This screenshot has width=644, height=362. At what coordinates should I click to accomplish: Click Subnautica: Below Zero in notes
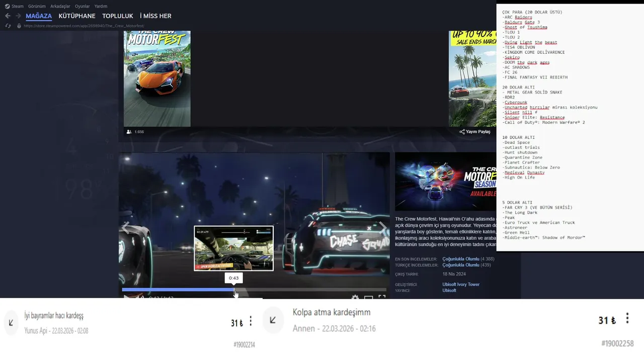pos(531,167)
